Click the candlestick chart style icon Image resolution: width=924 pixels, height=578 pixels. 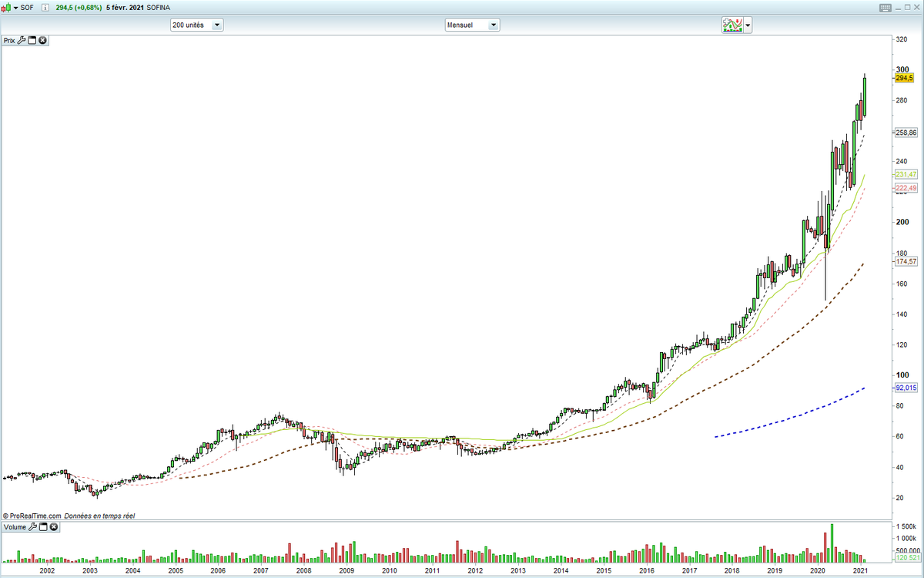click(7, 7)
